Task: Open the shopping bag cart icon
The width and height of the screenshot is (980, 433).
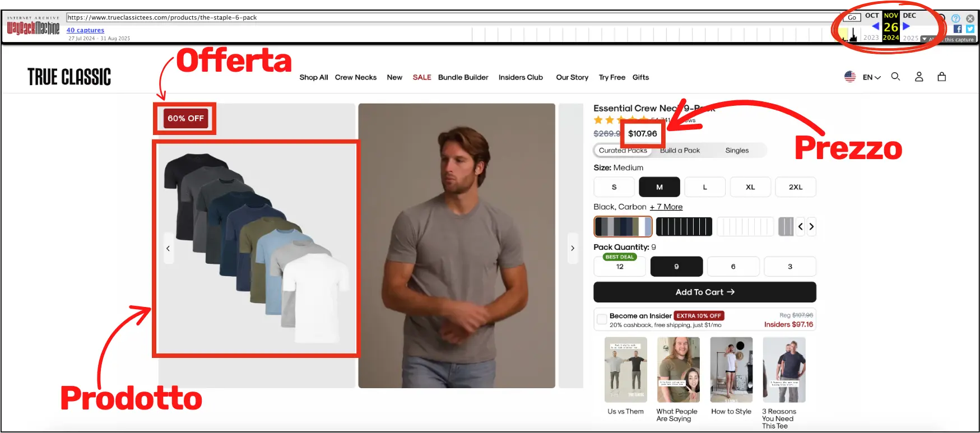Action: pyautogui.click(x=942, y=77)
